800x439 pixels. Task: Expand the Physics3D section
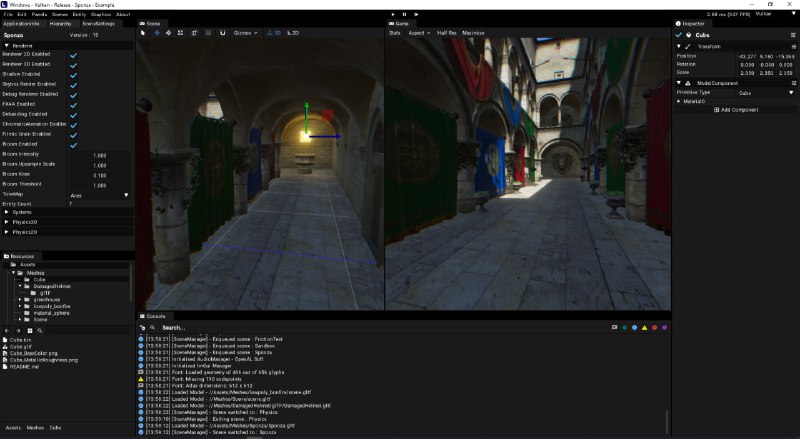pyautogui.click(x=7, y=222)
